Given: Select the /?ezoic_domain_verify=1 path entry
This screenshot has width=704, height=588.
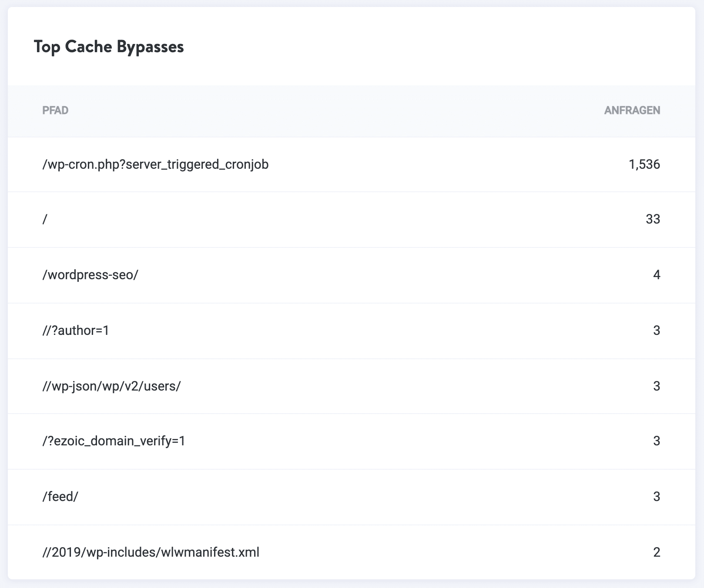Looking at the screenshot, I should [x=114, y=441].
